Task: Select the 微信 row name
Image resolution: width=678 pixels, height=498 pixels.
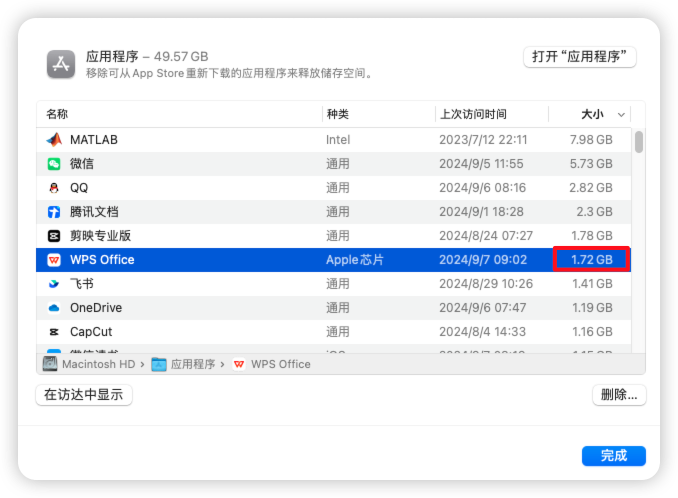Action: (82, 164)
